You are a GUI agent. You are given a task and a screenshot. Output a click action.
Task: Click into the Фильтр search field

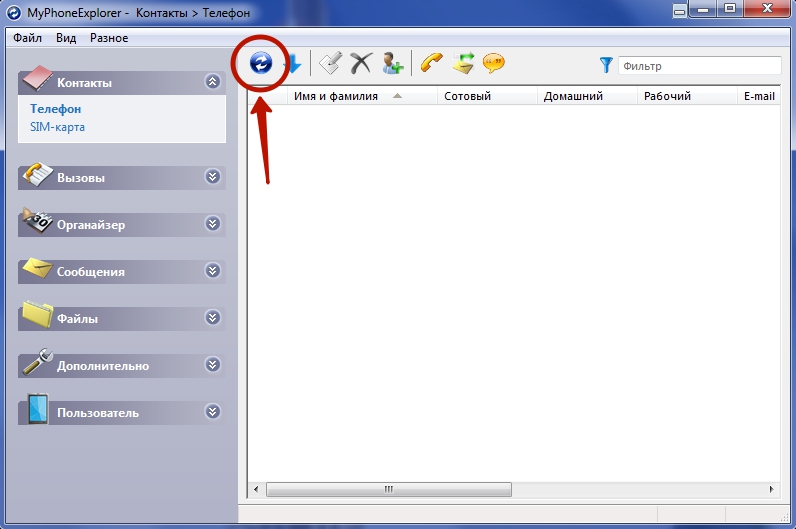point(700,66)
